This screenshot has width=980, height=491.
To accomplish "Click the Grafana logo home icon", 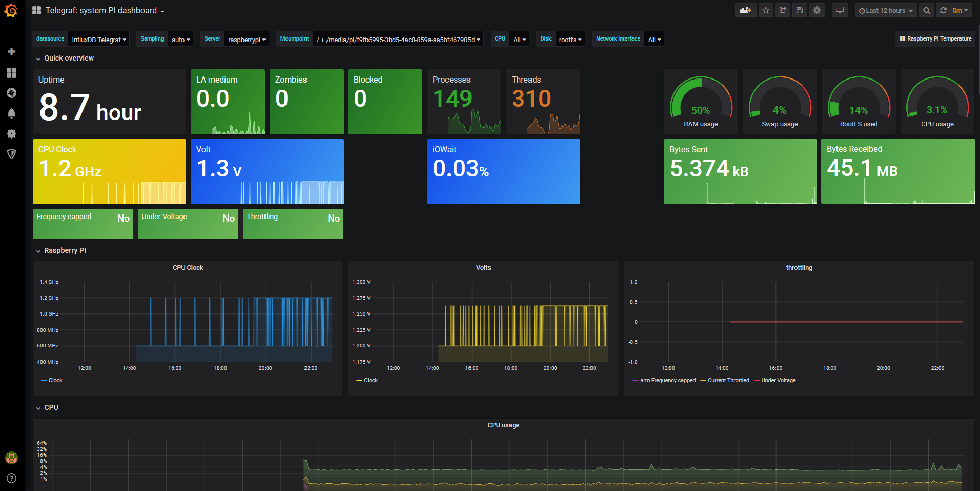I will click(x=11, y=11).
